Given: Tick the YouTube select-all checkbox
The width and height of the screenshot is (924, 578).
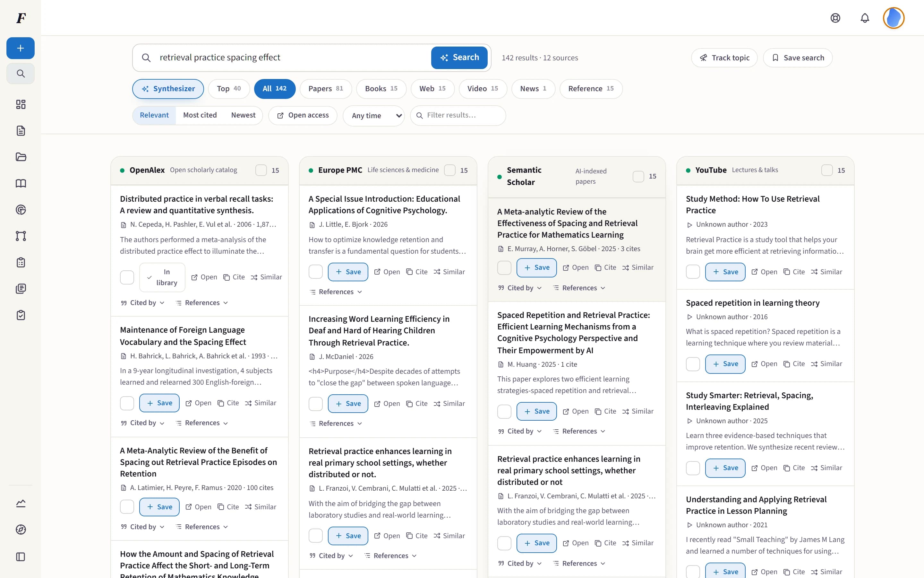Looking at the screenshot, I should tap(827, 171).
